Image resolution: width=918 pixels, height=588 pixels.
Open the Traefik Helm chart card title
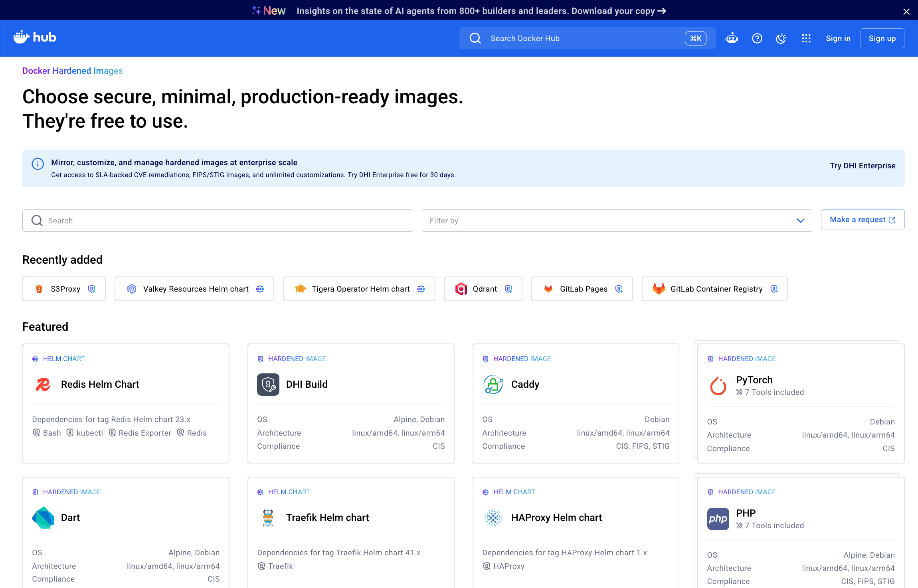point(328,518)
